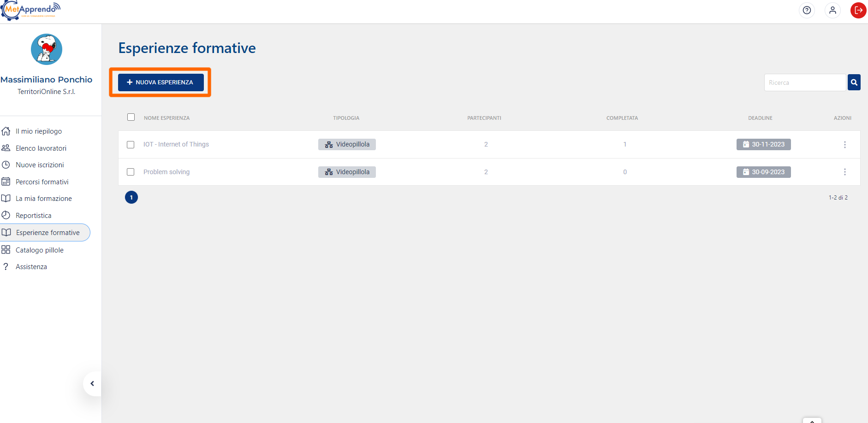Go to Reportistica in sidebar
868x423 pixels.
33,216
